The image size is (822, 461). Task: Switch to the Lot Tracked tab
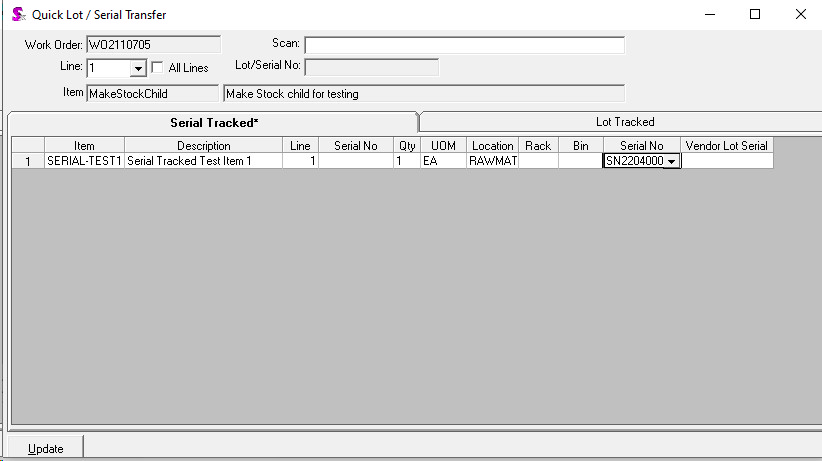click(x=624, y=122)
